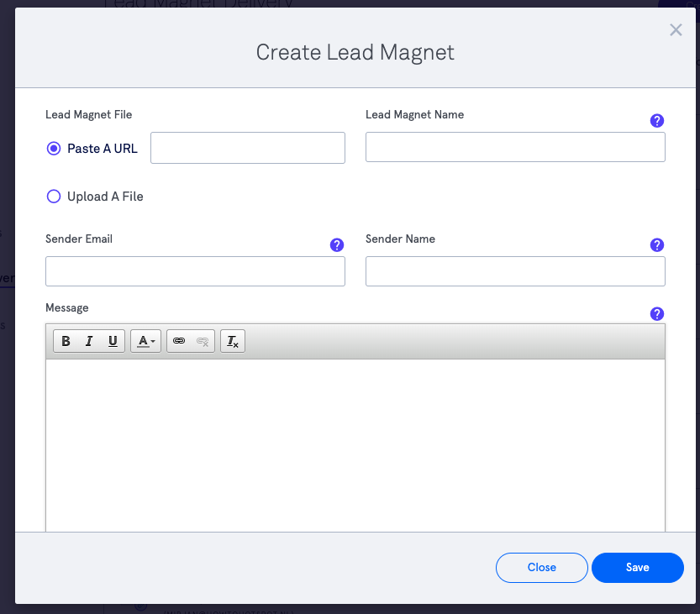Image resolution: width=700 pixels, height=614 pixels.
Task: Open help tooltip for Message field
Action: point(657,314)
